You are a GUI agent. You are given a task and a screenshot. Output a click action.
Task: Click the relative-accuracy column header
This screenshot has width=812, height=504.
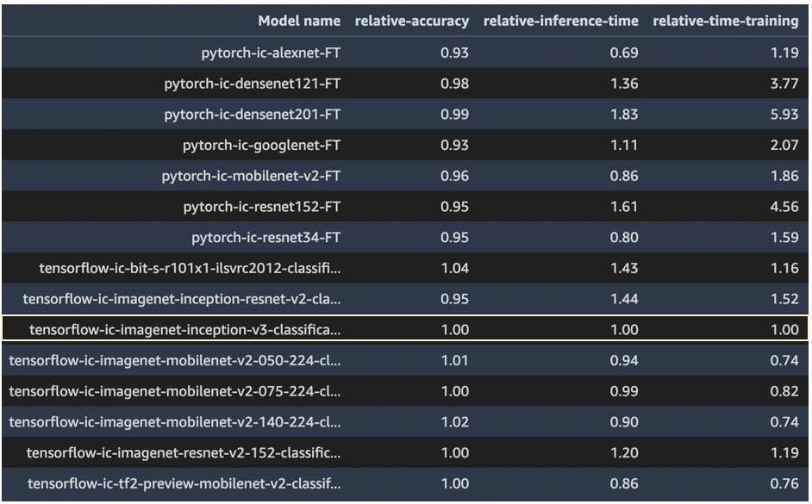point(412,21)
